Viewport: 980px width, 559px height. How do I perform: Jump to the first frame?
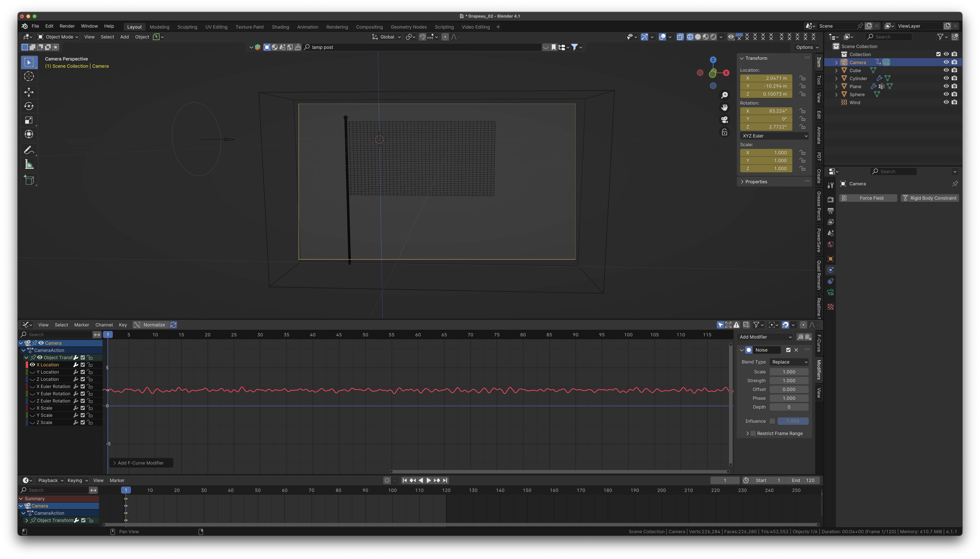404,480
